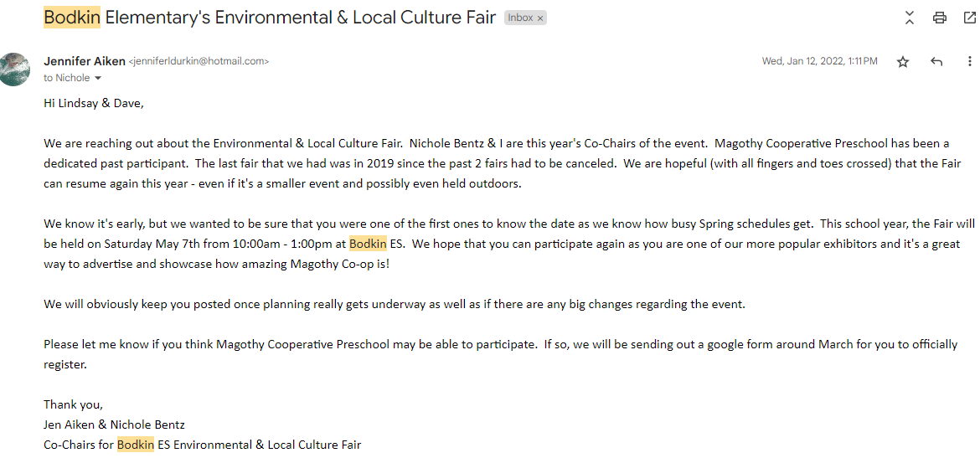Star this email from Jennifer Aiken

pyautogui.click(x=903, y=62)
